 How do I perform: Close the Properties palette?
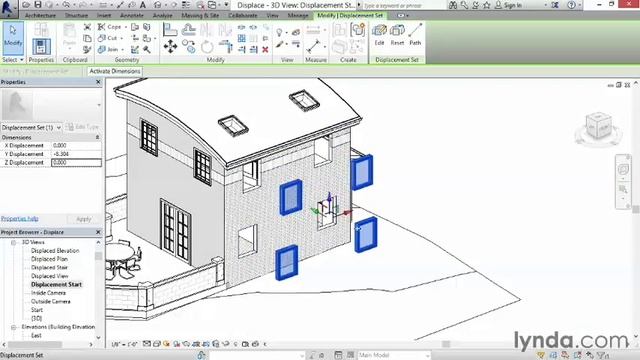[x=98, y=82]
